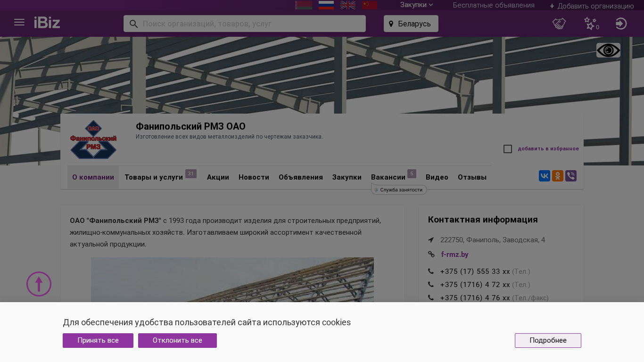Visit the f-rmz.by website link

454,255
